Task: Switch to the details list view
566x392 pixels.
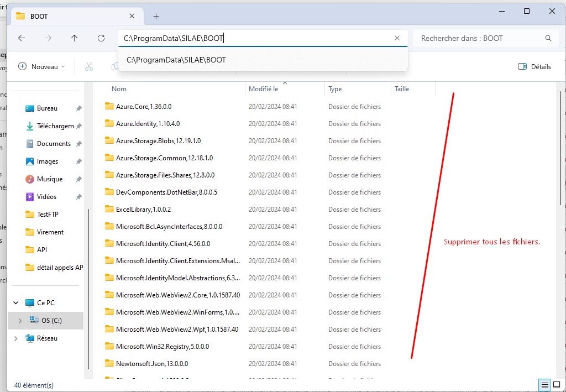Action: click(544, 385)
